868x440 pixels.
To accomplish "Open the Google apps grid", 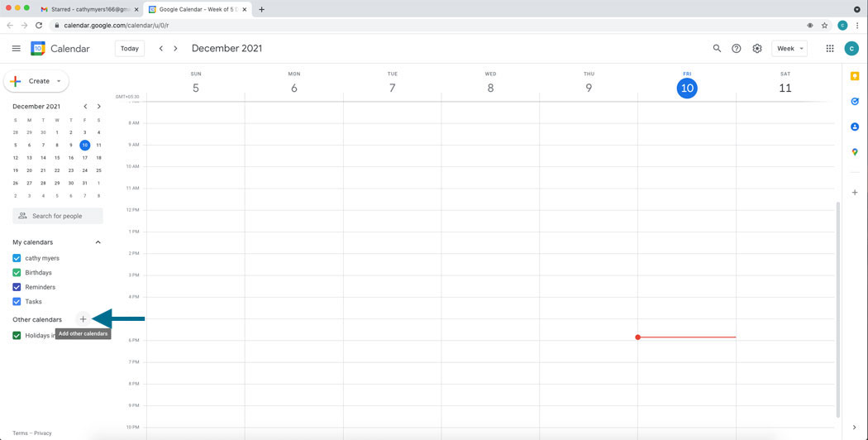I will (x=830, y=49).
